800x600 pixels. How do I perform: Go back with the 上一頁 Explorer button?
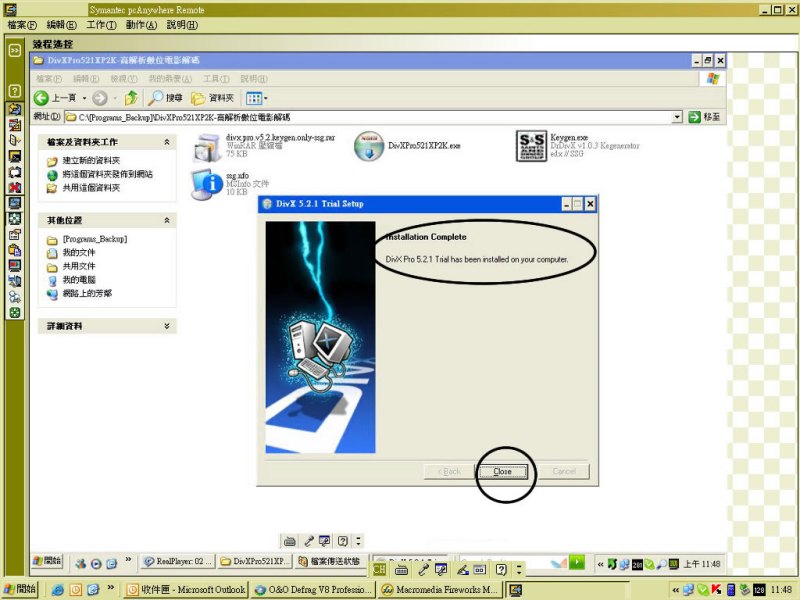point(55,98)
